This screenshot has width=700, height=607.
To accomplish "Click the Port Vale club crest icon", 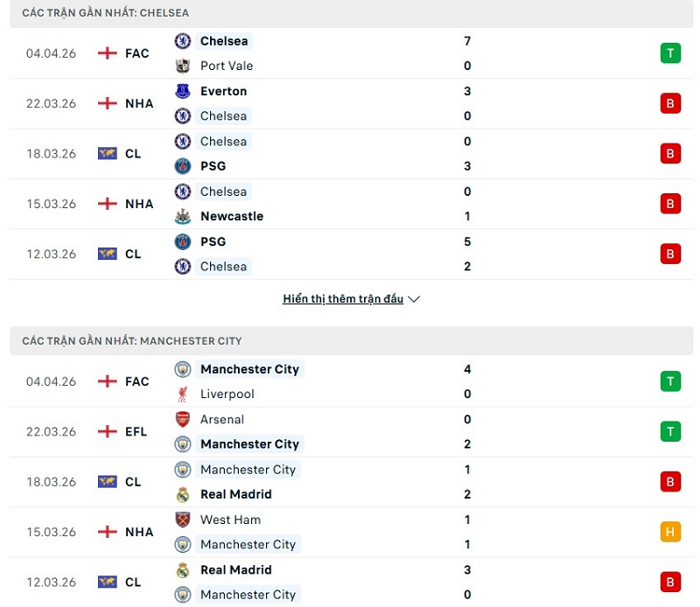I will pos(183,66).
